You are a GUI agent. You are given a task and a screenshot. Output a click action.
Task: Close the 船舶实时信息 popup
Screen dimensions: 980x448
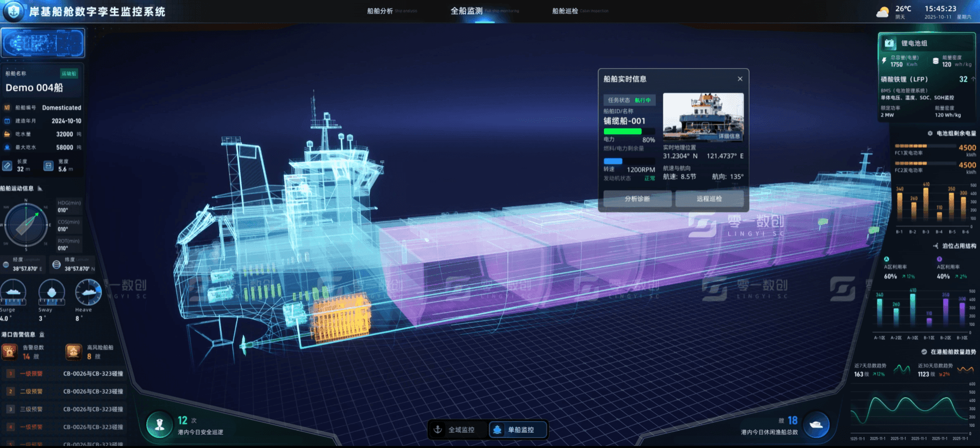pyautogui.click(x=740, y=79)
